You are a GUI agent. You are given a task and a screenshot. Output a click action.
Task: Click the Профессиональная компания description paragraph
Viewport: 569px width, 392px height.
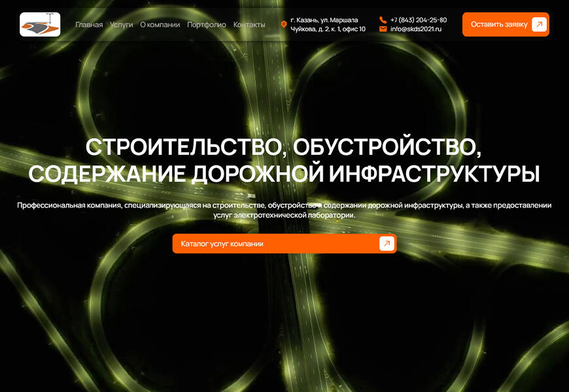click(284, 210)
